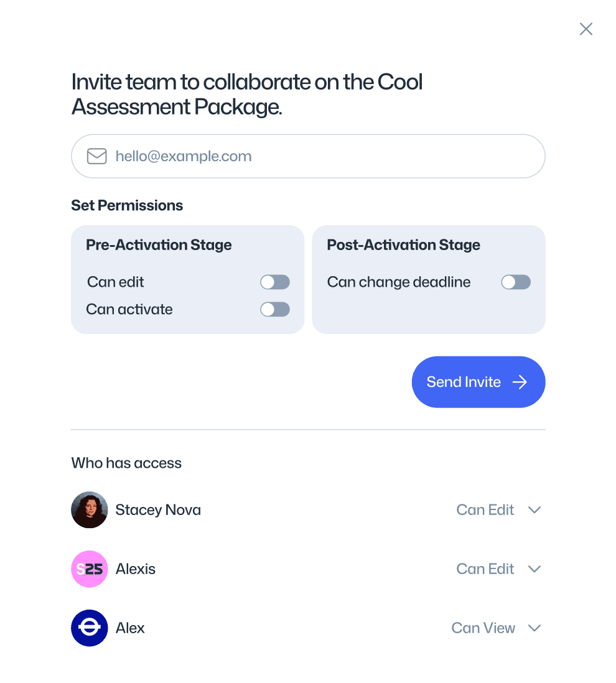Select the Stacey Nova name

pyautogui.click(x=158, y=510)
